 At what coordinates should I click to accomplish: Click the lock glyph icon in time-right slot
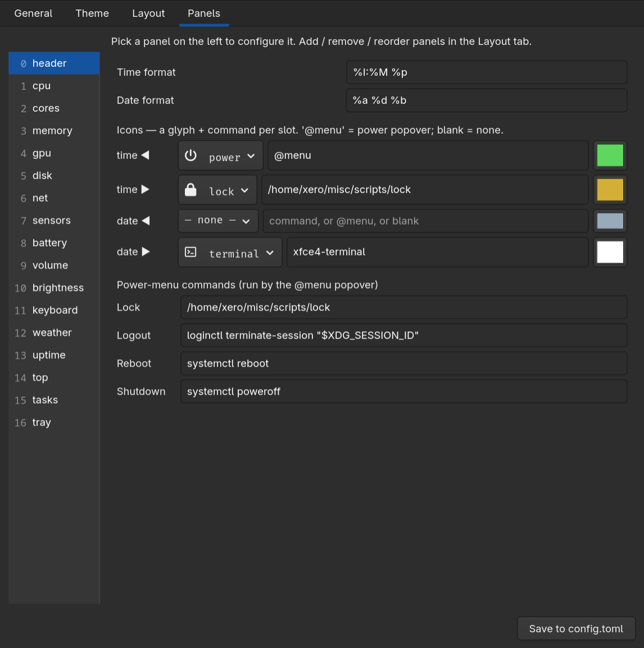pyautogui.click(x=191, y=190)
